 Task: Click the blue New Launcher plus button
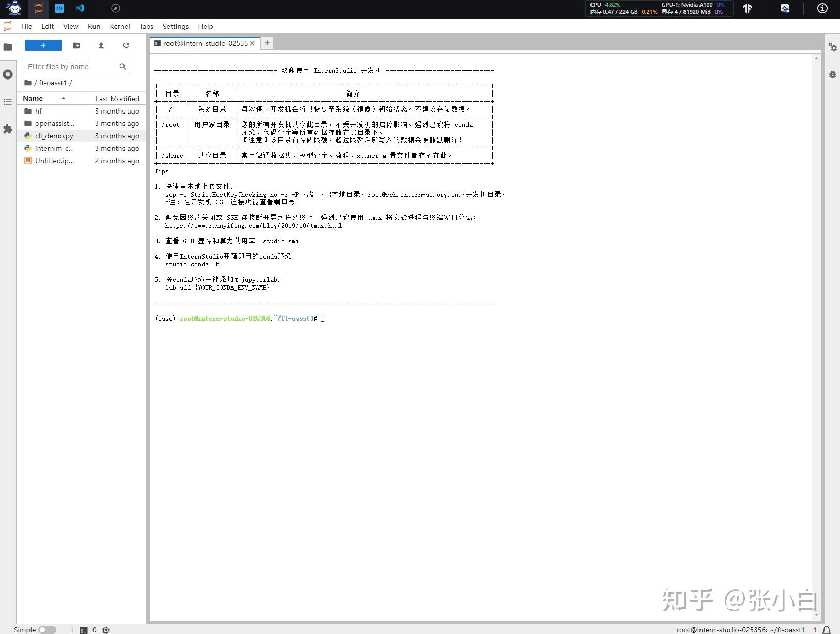pyautogui.click(x=43, y=45)
